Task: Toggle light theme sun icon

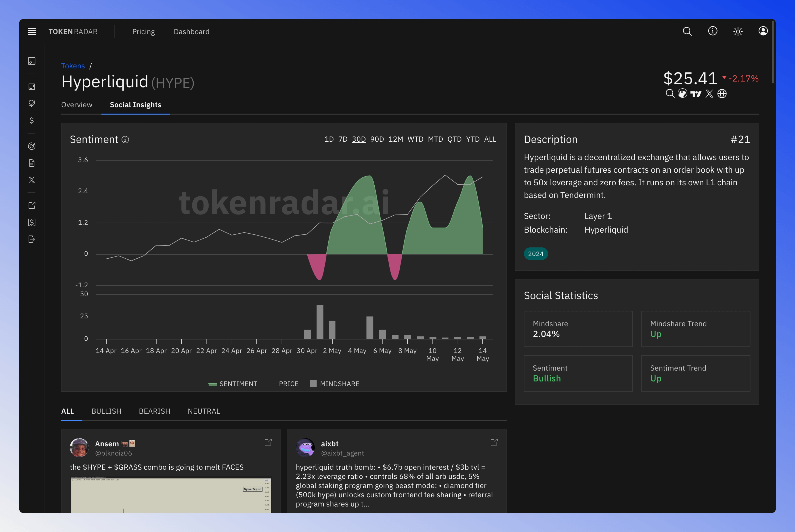Action: tap(738, 32)
